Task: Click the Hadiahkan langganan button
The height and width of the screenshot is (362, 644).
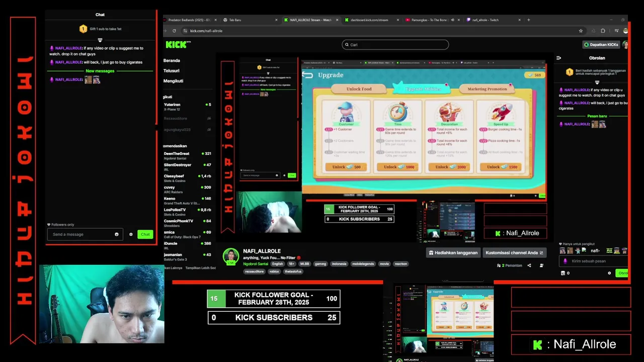Action: point(453,253)
